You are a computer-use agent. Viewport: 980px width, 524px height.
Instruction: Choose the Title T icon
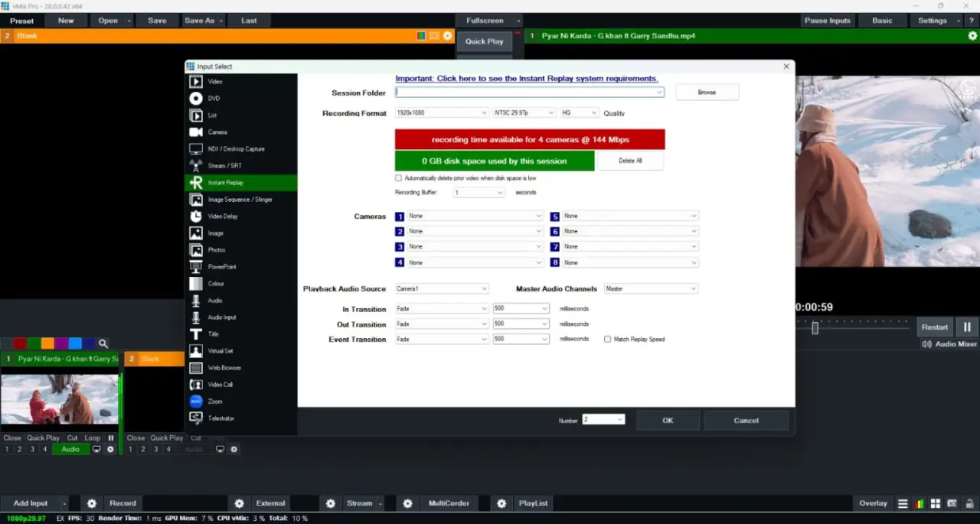click(196, 334)
